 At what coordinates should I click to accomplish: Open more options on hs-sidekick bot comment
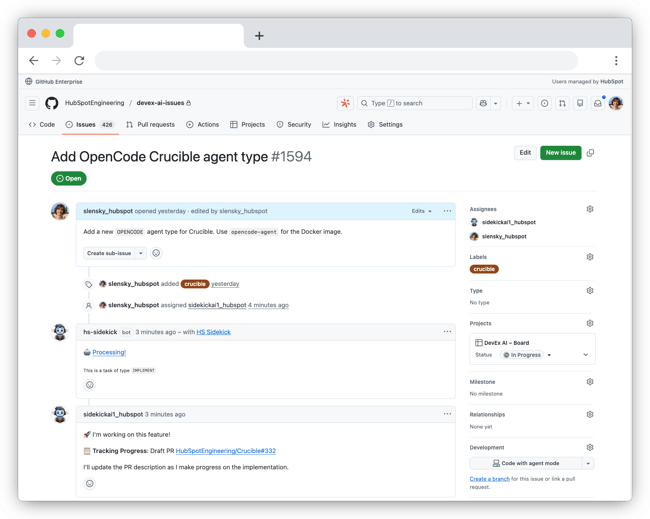coord(447,332)
